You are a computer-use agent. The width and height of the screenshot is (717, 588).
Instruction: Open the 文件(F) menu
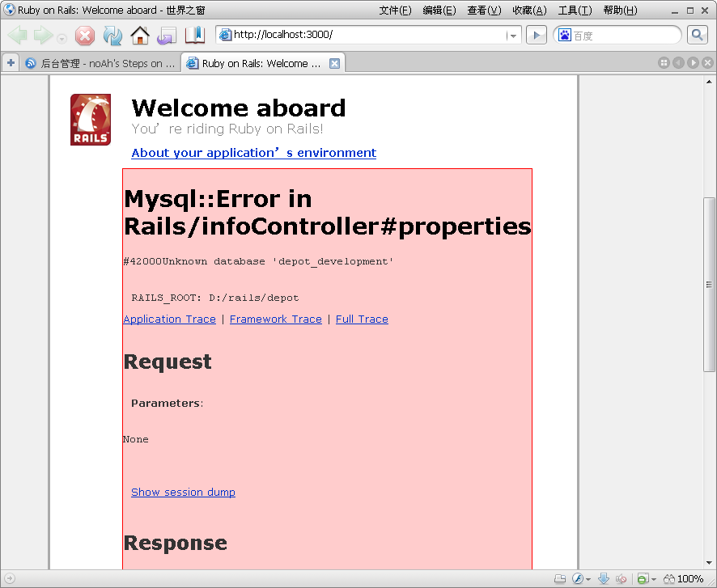[x=395, y=10]
